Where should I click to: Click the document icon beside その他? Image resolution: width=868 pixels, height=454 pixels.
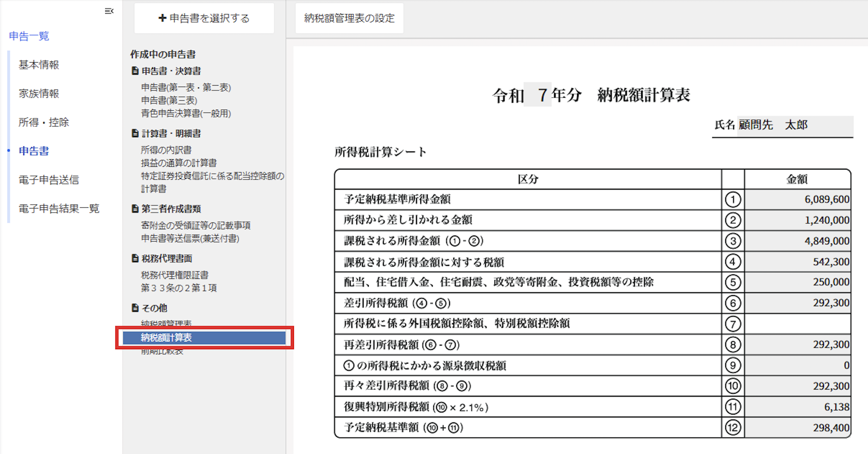pos(135,308)
